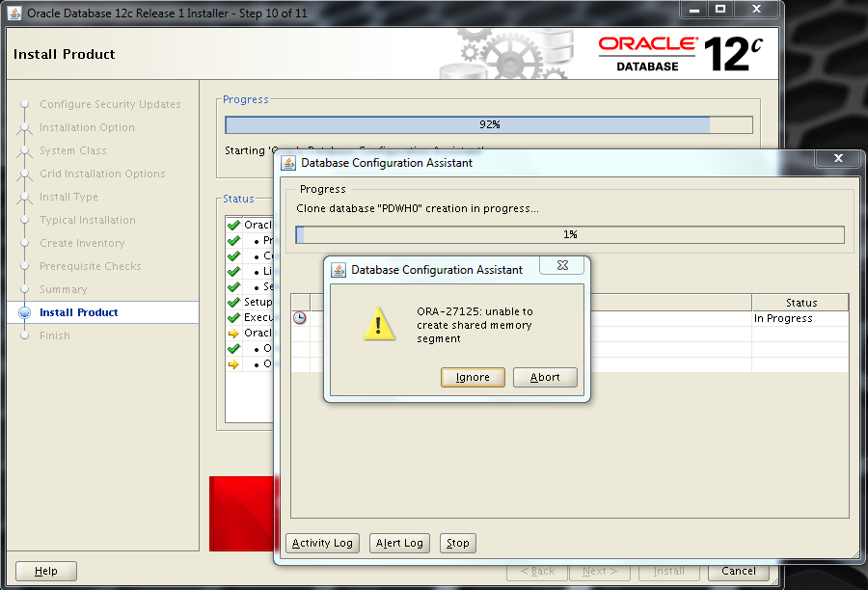Click the yellow warning triangle icon

point(378,325)
